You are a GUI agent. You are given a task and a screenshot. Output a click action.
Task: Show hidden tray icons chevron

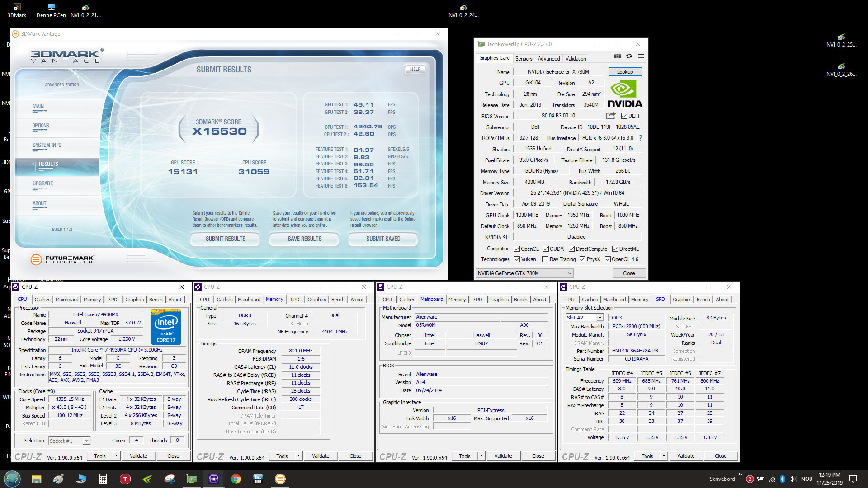click(x=741, y=475)
